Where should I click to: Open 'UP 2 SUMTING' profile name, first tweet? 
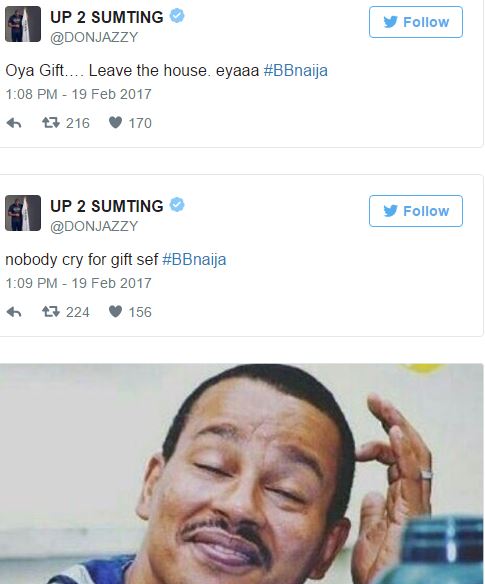click(x=107, y=17)
